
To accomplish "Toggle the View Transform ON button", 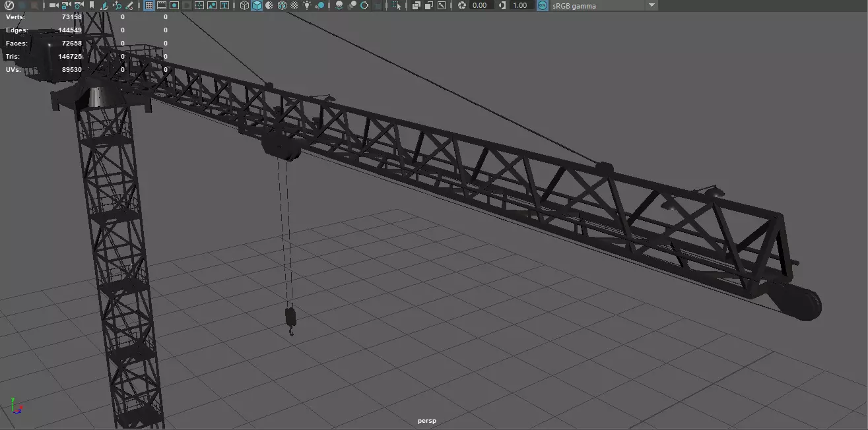I will [x=542, y=5].
